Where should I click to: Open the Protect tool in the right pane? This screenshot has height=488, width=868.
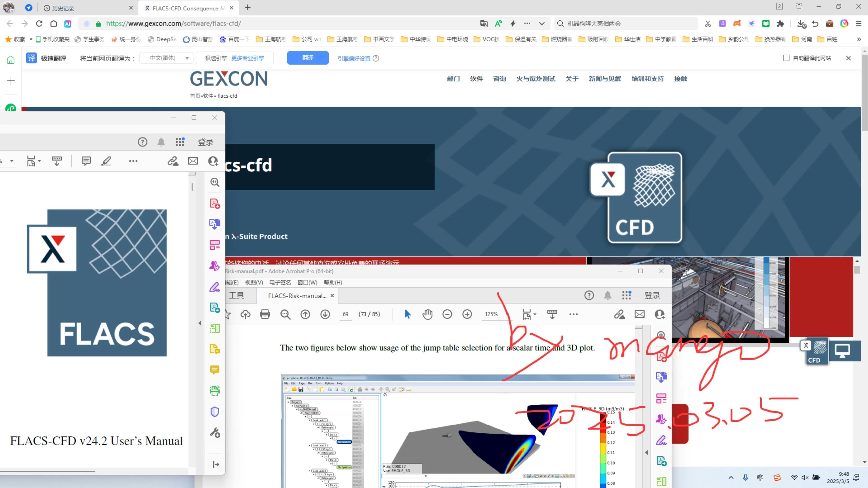215,412
